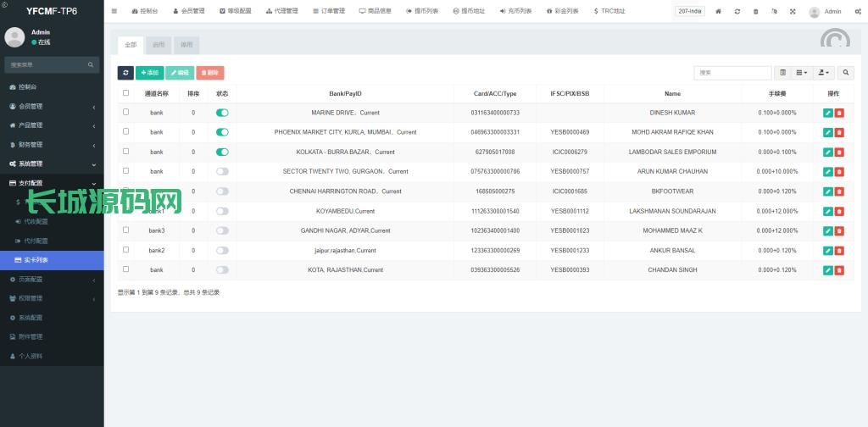The width and height of the screenshot is (868, 427).
Task: Click the red delete icon for CHANDAN SINGH
Action: 839,270
